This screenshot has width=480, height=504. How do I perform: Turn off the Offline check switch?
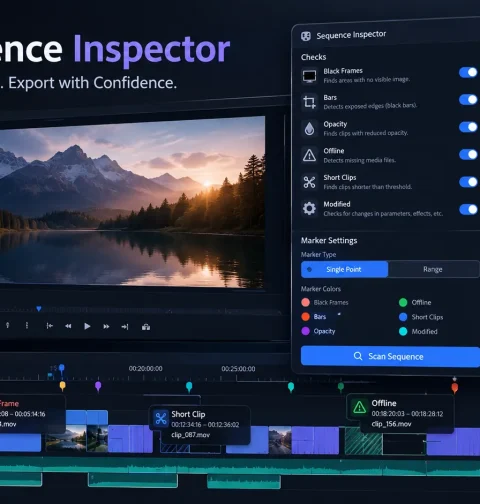468,154
